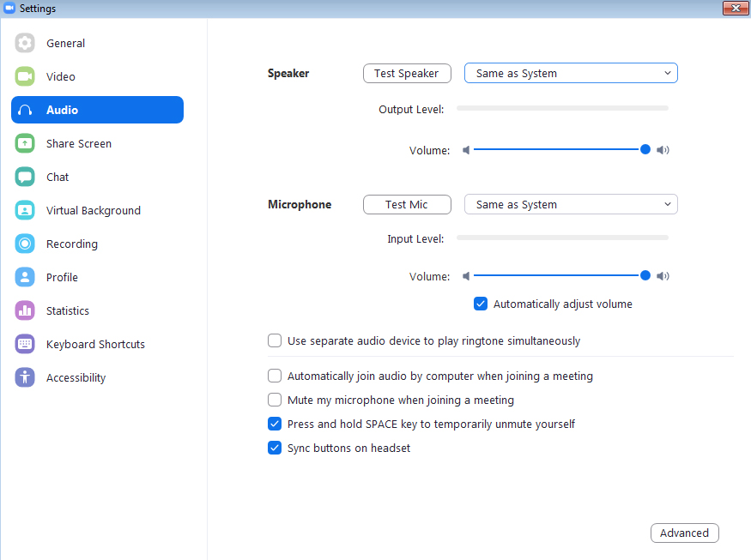Click speaker volume low icon

pyautogui.click(x=466, y=150)
